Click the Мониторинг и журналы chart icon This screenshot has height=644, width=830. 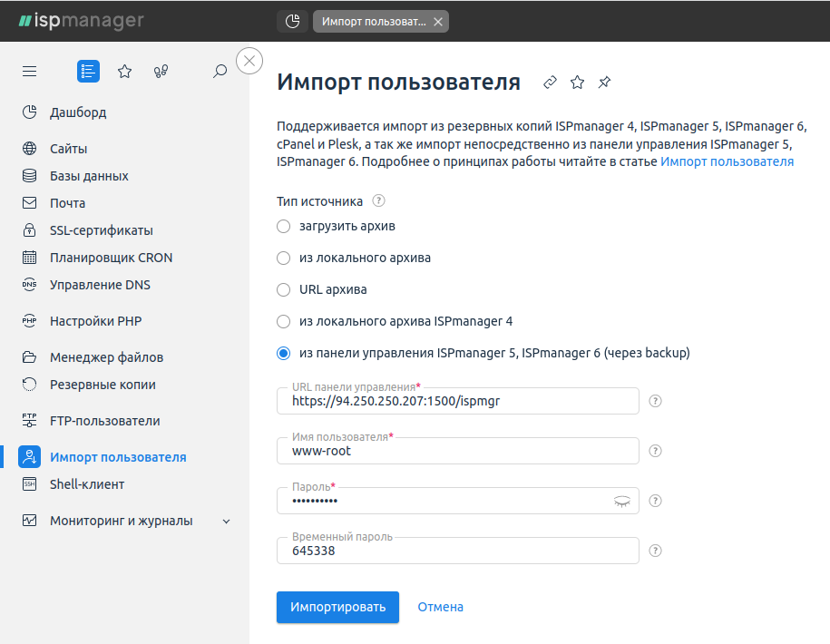coord(30,521)
